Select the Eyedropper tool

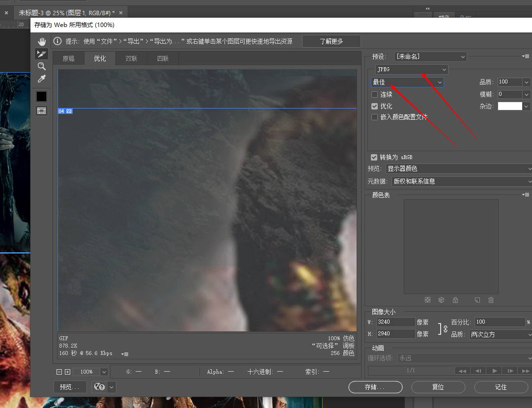[42, 79]
